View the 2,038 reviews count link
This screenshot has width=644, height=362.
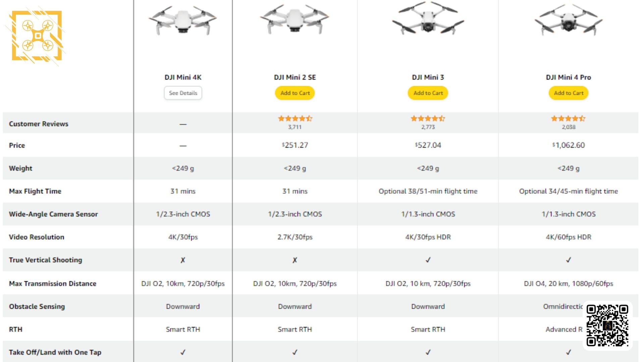569,127
